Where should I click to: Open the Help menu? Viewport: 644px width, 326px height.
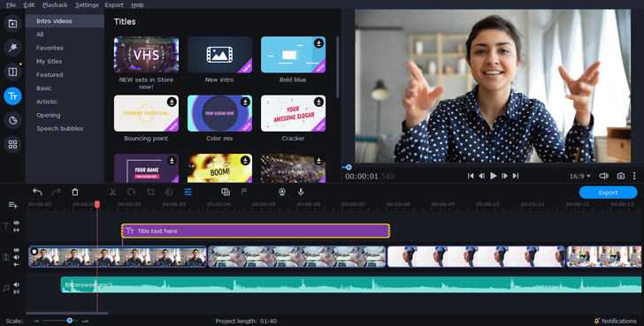tap(138, 5)
